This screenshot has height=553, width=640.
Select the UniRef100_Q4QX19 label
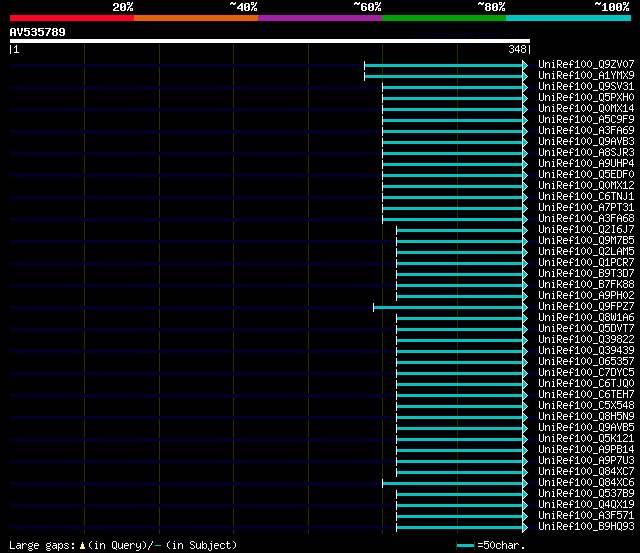[586, 505]
